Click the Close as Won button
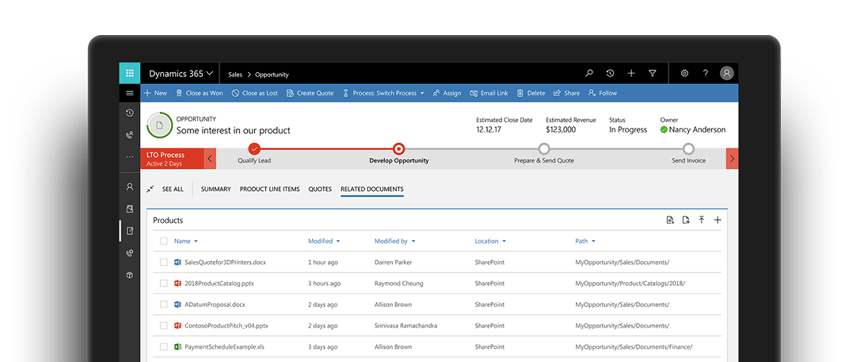 point(199,93)
